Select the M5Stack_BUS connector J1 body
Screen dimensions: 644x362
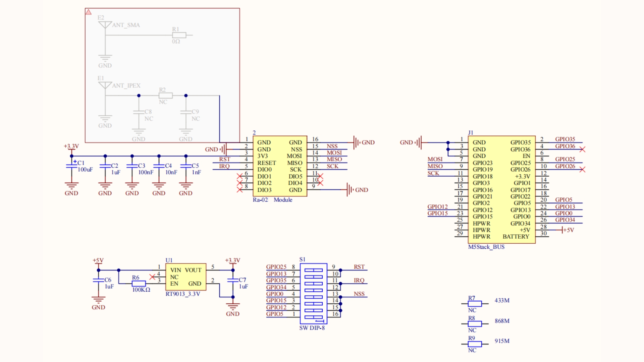[501, 190]
